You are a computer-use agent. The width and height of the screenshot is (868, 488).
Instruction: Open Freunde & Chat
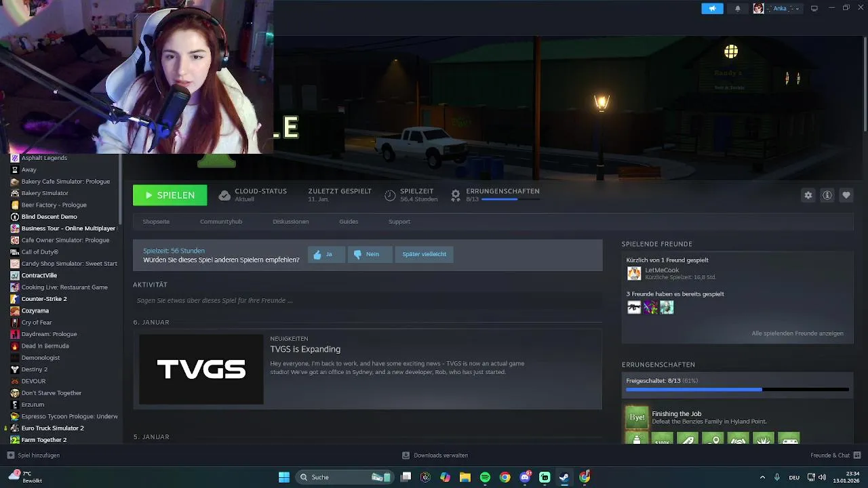[835, 455]
